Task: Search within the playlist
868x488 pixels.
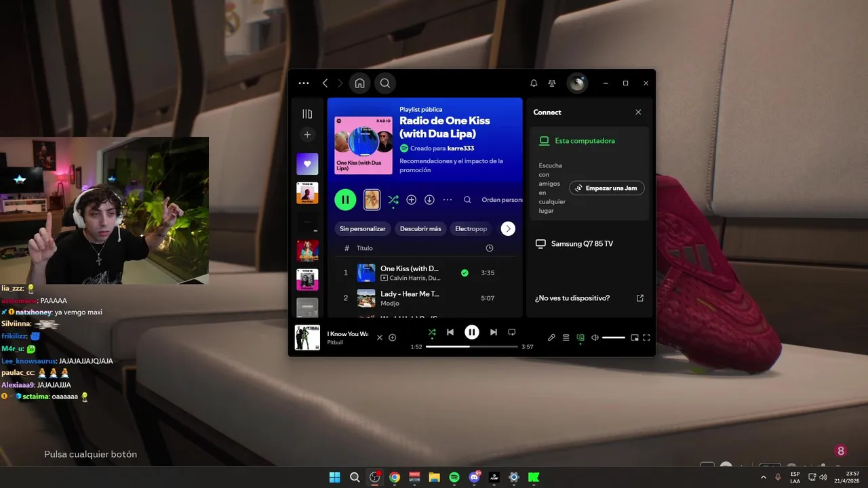Action: click(467, 200)
